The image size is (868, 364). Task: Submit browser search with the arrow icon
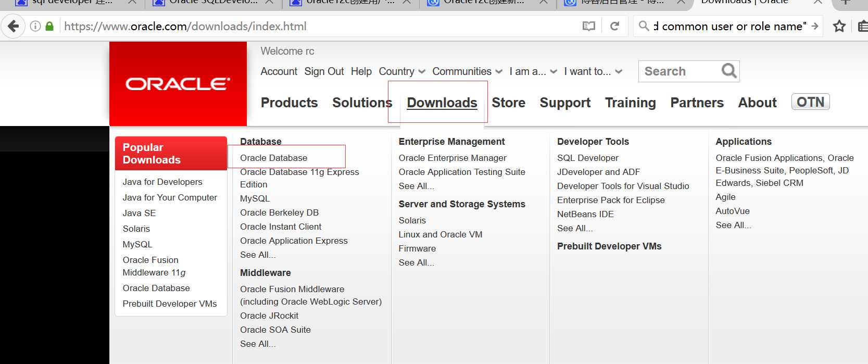tap(815, 26)
